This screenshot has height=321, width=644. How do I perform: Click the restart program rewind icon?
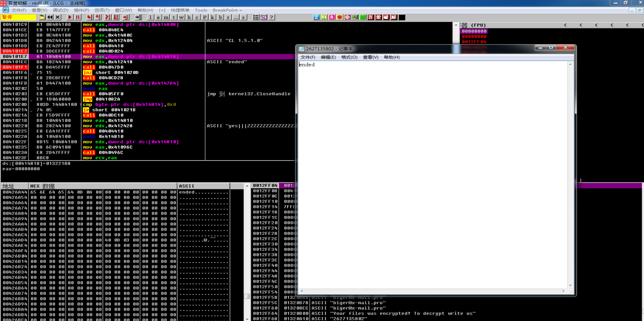click(50, 17)
